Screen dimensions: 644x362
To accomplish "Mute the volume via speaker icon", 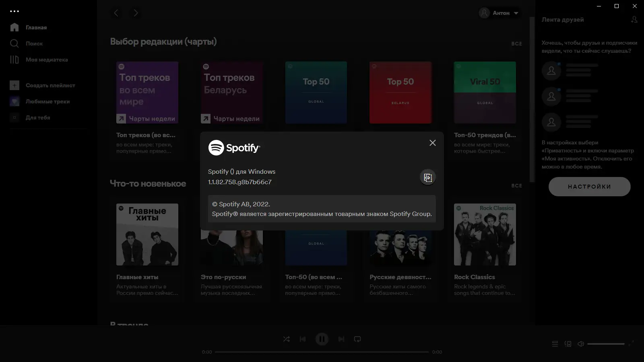I will 581,344.
